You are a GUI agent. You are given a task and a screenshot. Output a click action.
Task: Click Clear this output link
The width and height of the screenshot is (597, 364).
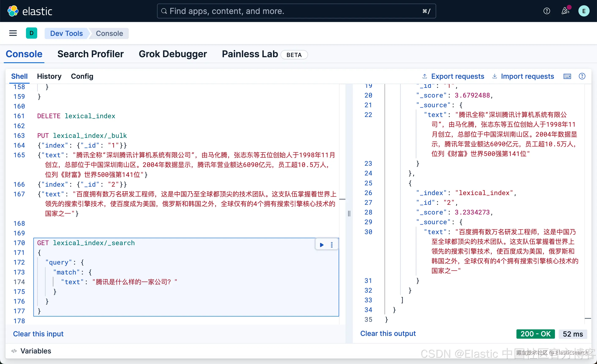point(388,334)
